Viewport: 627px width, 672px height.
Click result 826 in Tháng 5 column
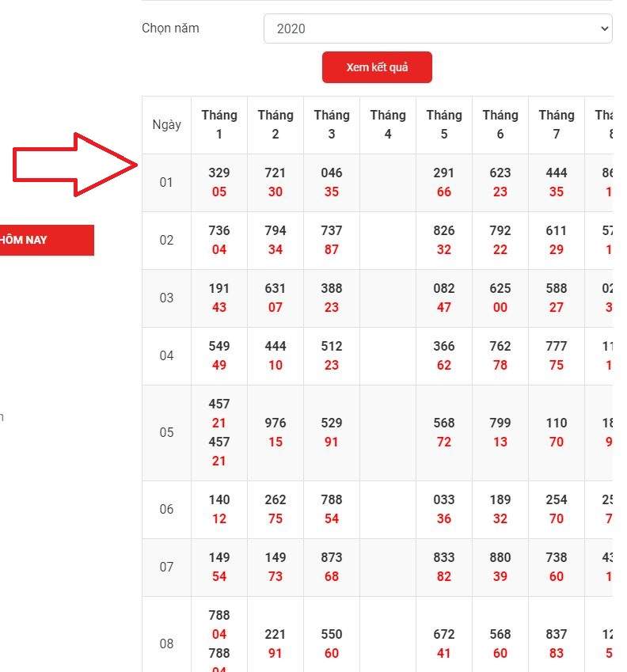point(444,230)
